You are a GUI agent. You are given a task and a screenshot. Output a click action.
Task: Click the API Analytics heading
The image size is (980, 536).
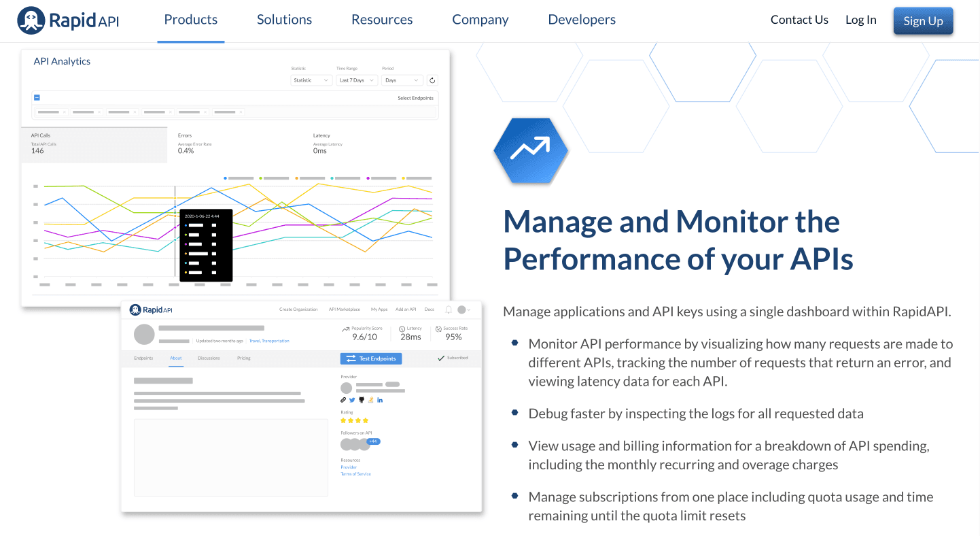tap(62, 61)
